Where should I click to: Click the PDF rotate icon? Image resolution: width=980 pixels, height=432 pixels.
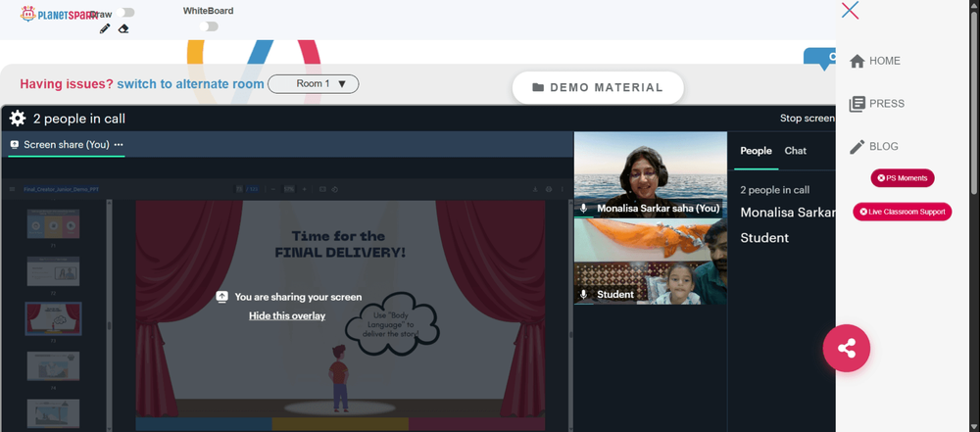334,189
